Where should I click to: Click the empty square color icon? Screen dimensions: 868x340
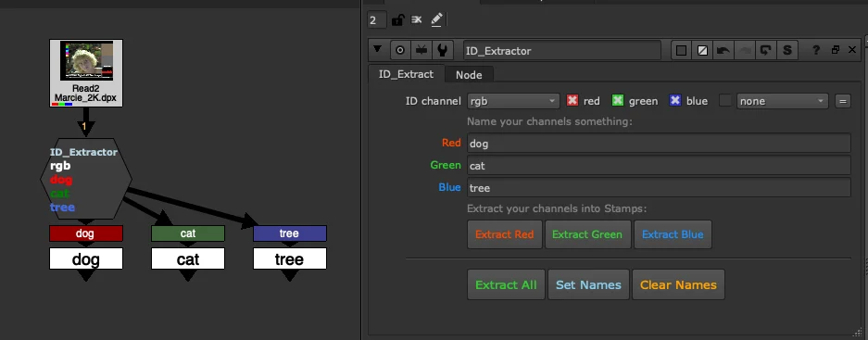click(x=682, y=50)
